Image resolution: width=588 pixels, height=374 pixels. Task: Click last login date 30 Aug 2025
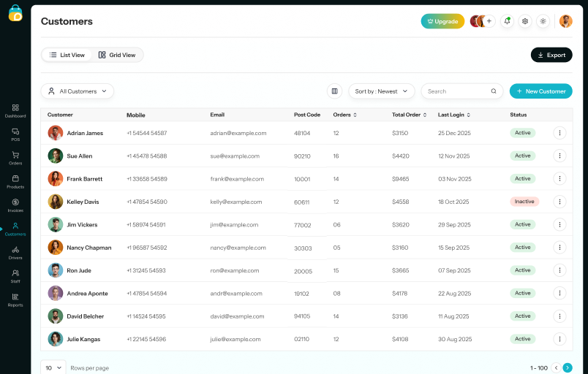(x=455, y=339)
